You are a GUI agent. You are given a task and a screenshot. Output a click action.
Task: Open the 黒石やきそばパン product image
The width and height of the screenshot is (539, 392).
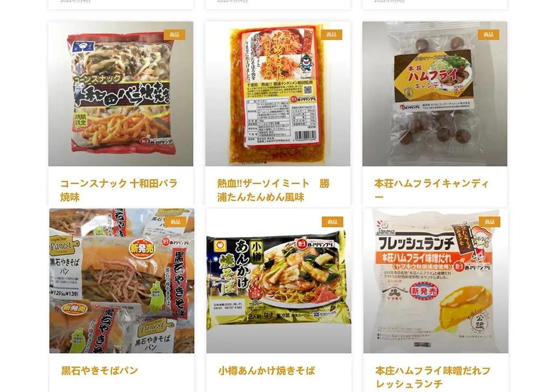tap(122, 281)
